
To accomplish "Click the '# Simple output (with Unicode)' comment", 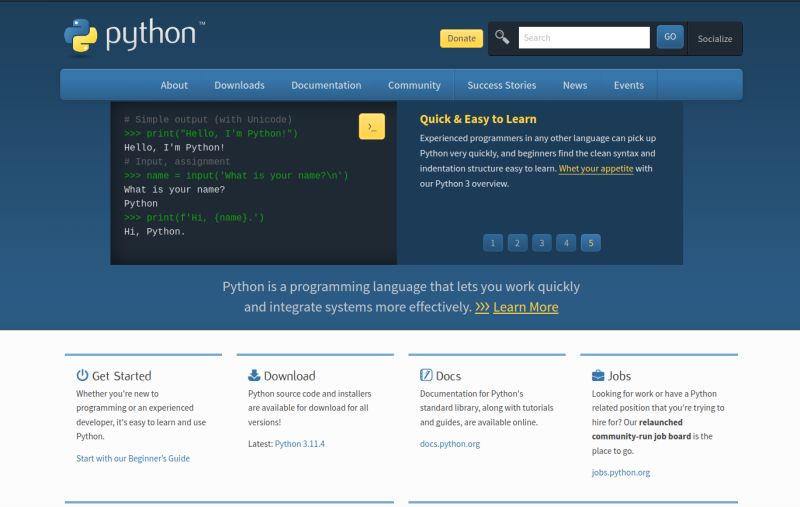I will [x=208, y=119].
